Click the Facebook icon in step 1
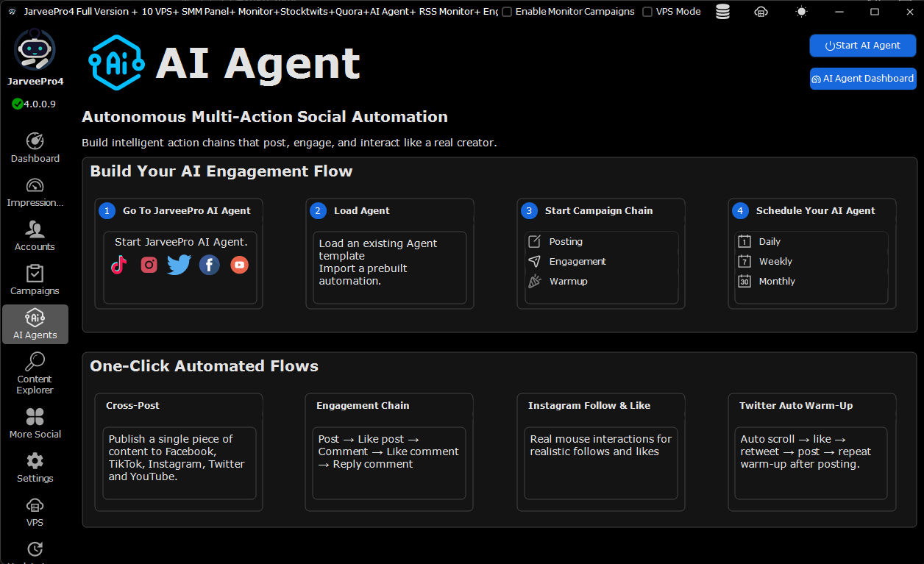 [x=210, y=265]
